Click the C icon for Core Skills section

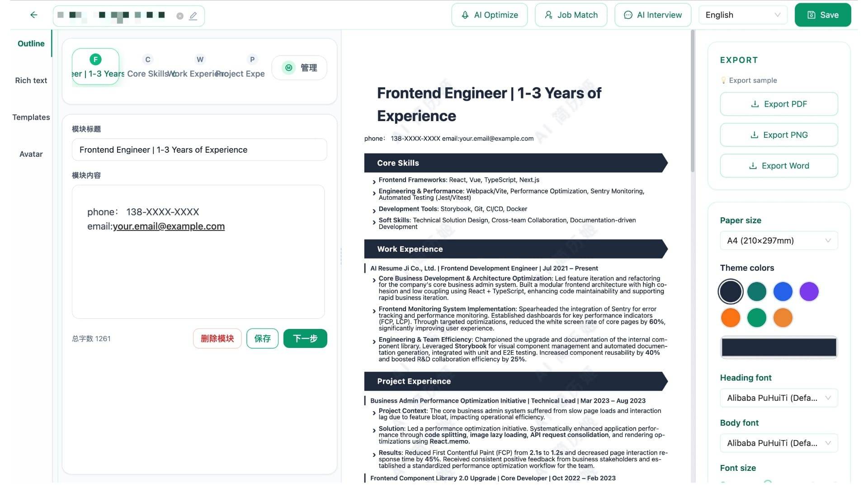148,59
